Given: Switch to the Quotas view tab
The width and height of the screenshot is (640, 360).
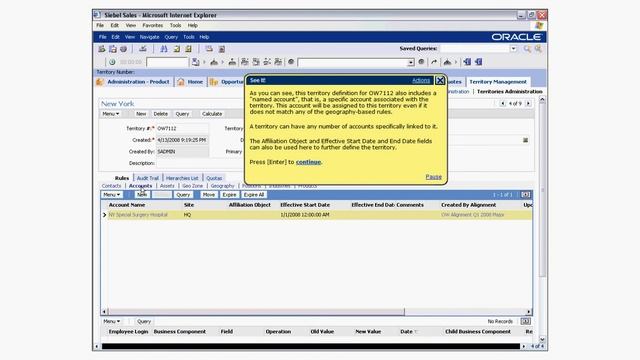Looking at the screenshot, I should coord(214,178).
